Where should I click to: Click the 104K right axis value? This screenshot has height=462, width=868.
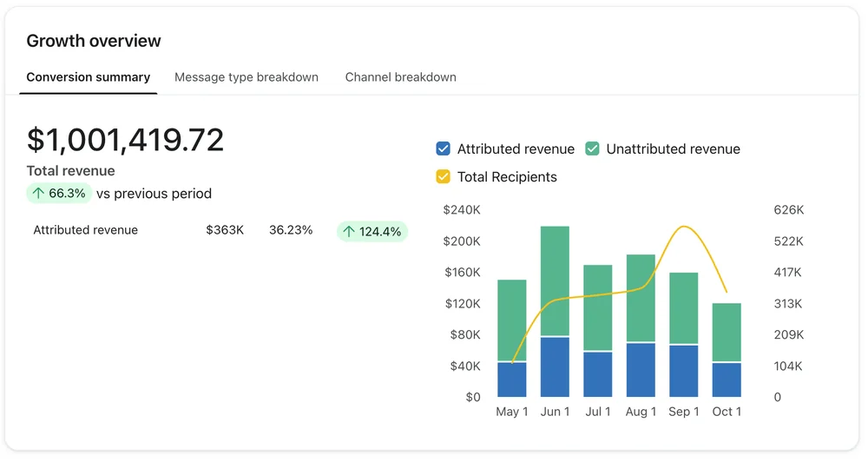tap(788, 366)
